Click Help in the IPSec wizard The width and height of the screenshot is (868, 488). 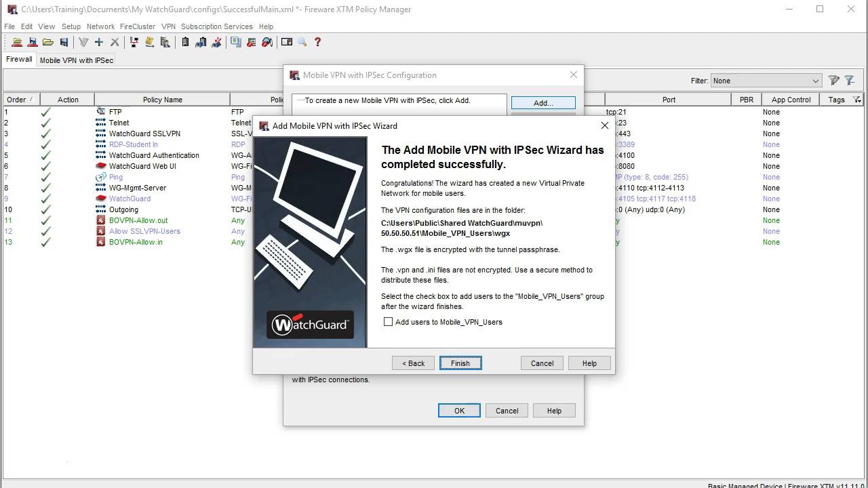(x=589, y=363)
